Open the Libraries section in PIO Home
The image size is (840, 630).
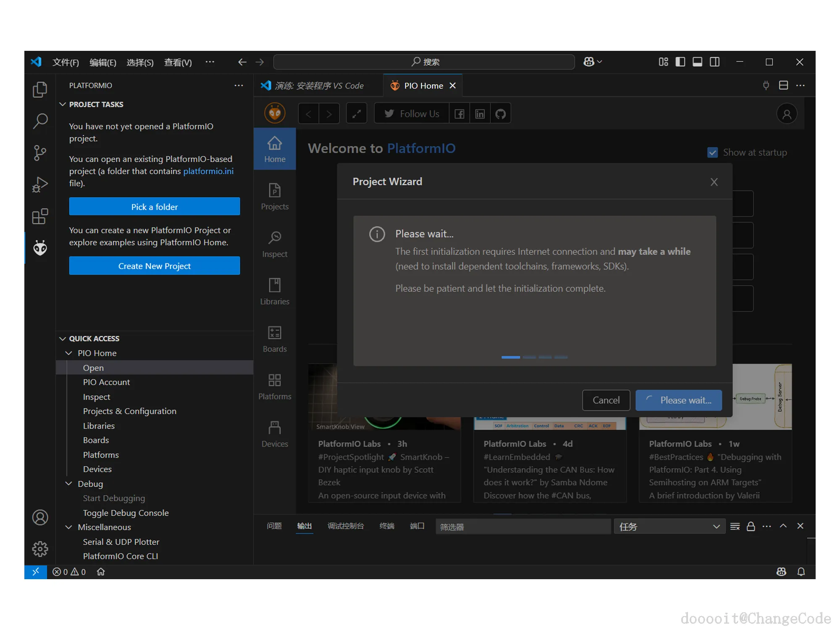pos(275,292)
